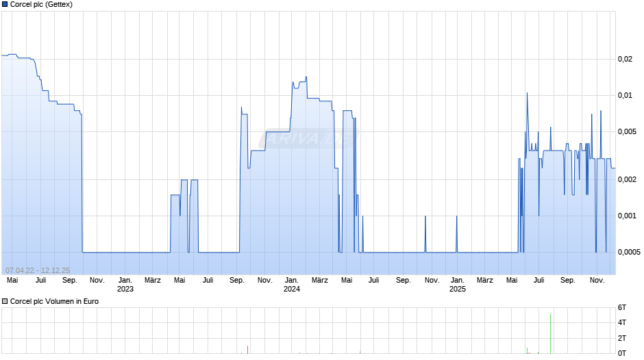Click the 6T volume axis label
The height and width of the screenshot is (360, 644).
tap(622, 307)
